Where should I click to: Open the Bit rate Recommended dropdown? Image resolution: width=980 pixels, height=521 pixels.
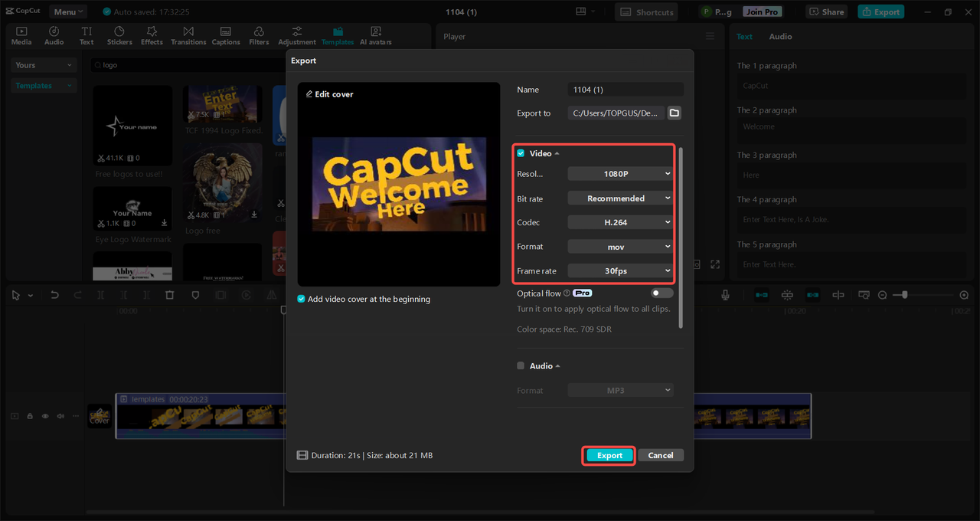click(x=620, y=198)
